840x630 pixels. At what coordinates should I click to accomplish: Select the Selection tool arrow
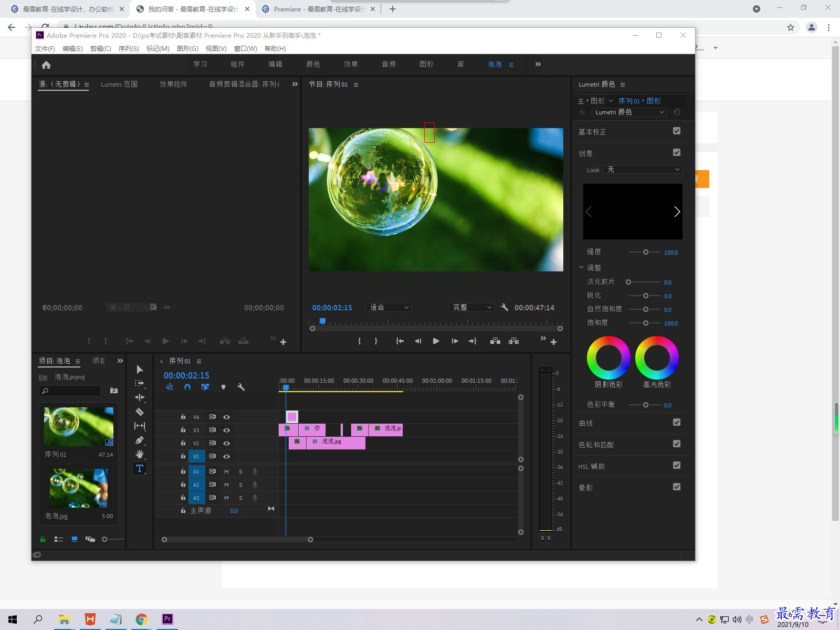[140, 370]
